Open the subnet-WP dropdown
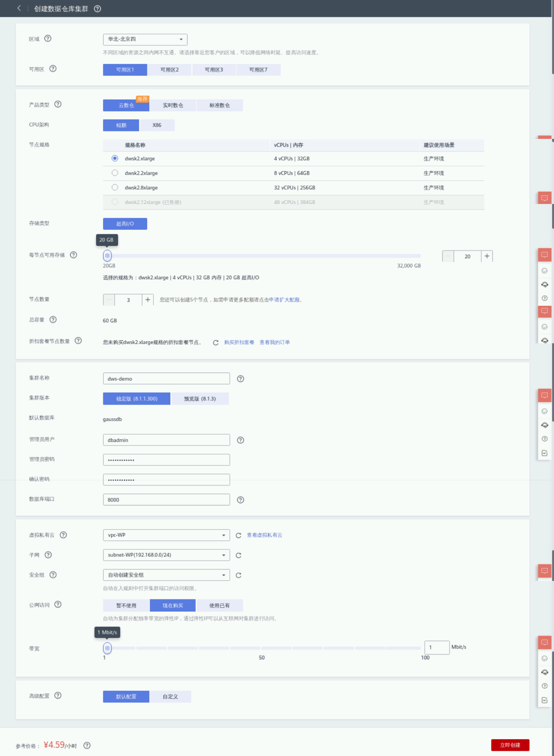This screenshot has width=554, height=756. 166,555
